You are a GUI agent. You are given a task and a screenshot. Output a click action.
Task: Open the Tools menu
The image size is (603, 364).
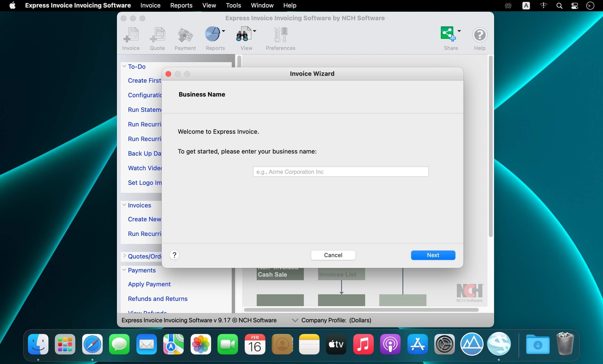click(233, 5)
